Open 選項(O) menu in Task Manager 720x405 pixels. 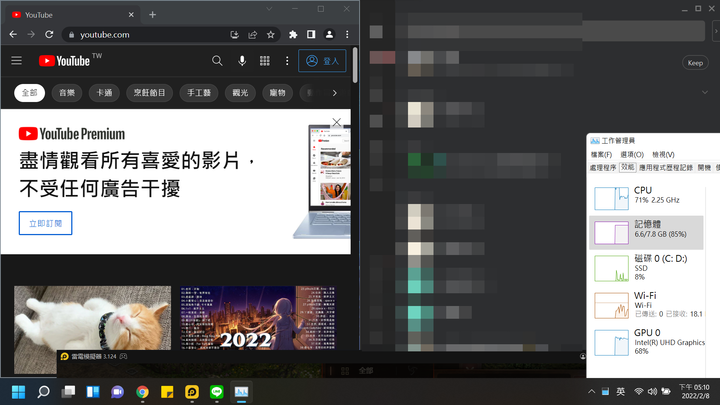point(632,155)
